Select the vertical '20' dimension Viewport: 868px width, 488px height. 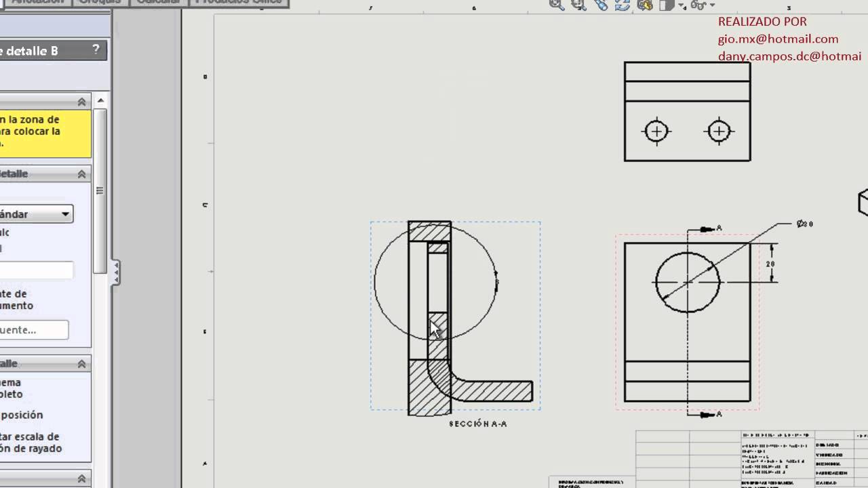pos(770,264)
